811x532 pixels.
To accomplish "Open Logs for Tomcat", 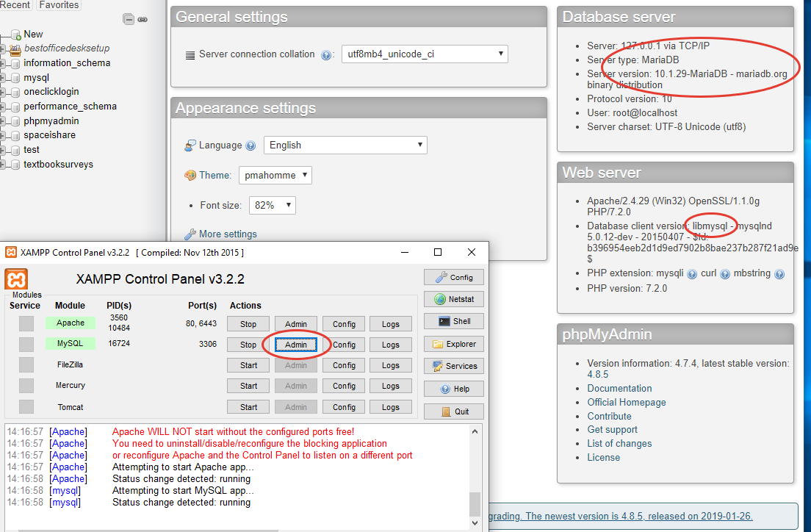I will tap(391, 407).
